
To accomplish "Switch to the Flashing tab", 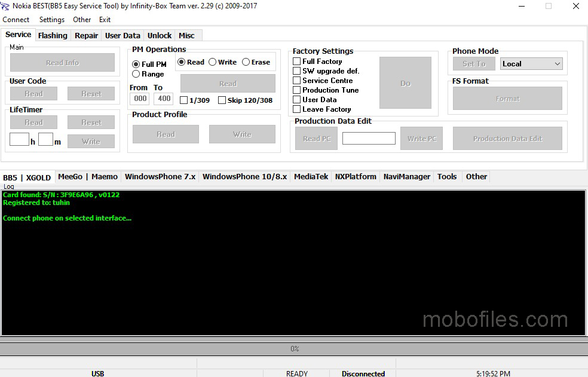I will click(x=53, y=36).
